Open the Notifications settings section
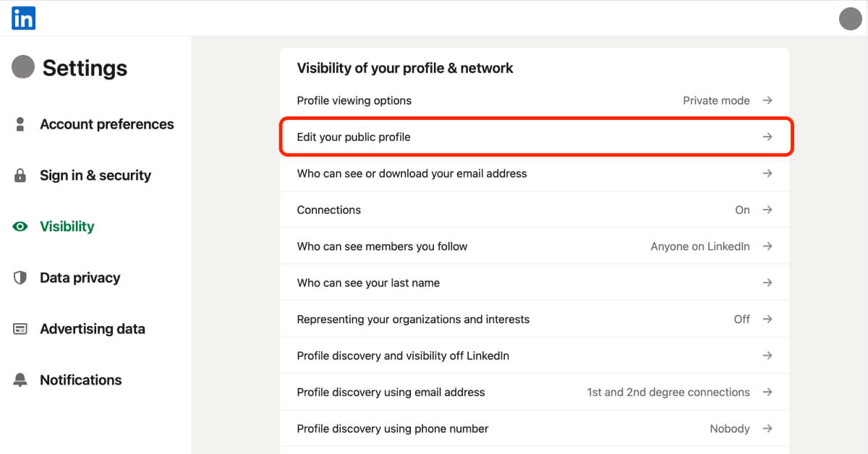868x454 pixels. pyautogui.click(x=80, y=380)
